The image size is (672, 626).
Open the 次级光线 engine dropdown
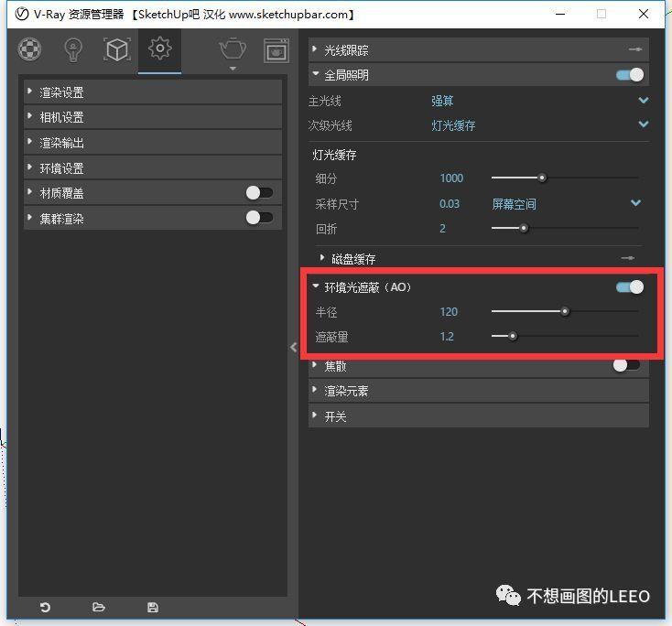(644, 124)
